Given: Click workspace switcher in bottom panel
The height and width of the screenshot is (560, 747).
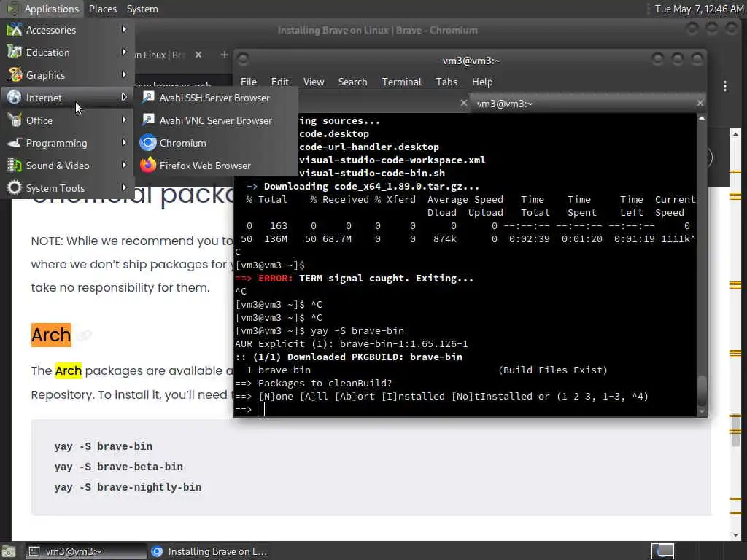Looking at the screenshot, I should coord(662,551).
